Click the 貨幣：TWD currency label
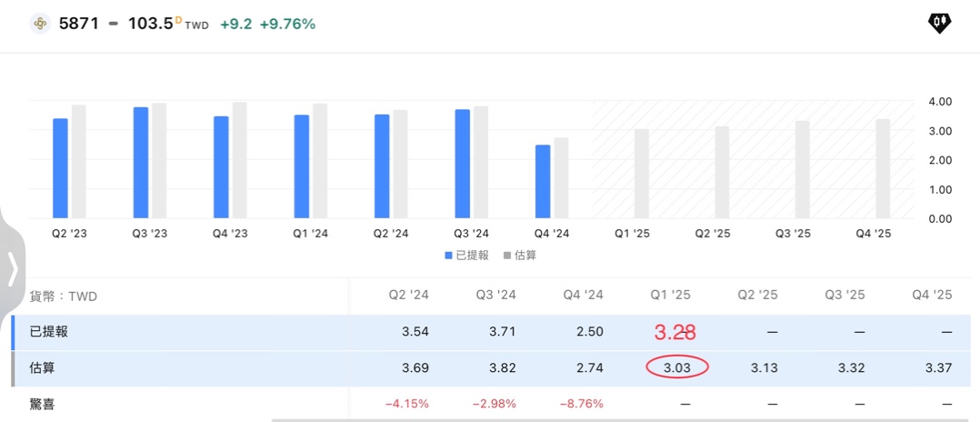Viewport: 980px width, 422px height. [64, 296]
